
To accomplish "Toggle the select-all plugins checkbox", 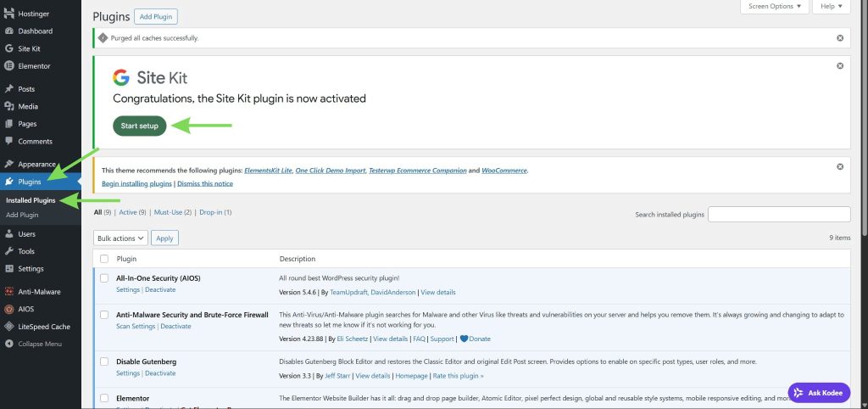I will point(104,259).
